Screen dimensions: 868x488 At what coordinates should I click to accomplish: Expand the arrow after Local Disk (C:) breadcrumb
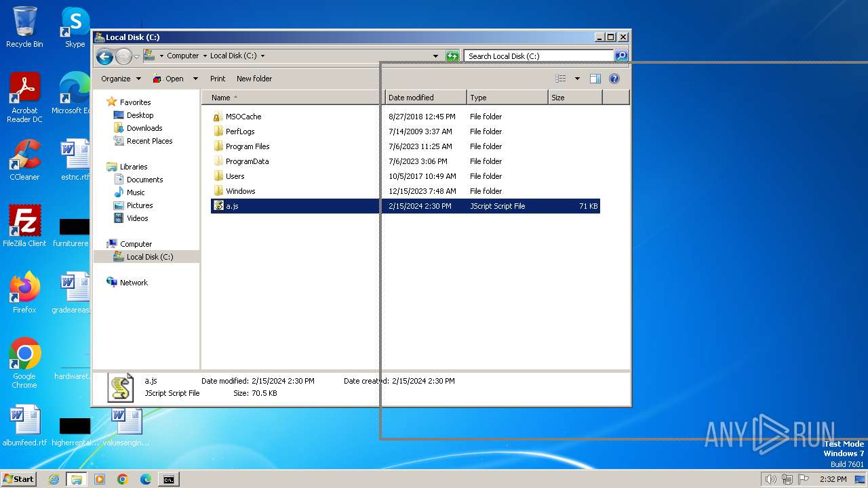click(x=263, y=56)
